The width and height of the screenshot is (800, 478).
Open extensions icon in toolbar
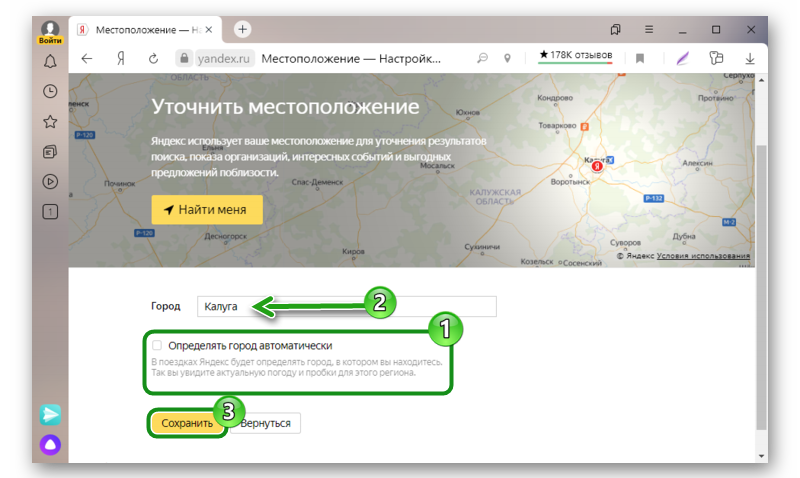point(716,58)
